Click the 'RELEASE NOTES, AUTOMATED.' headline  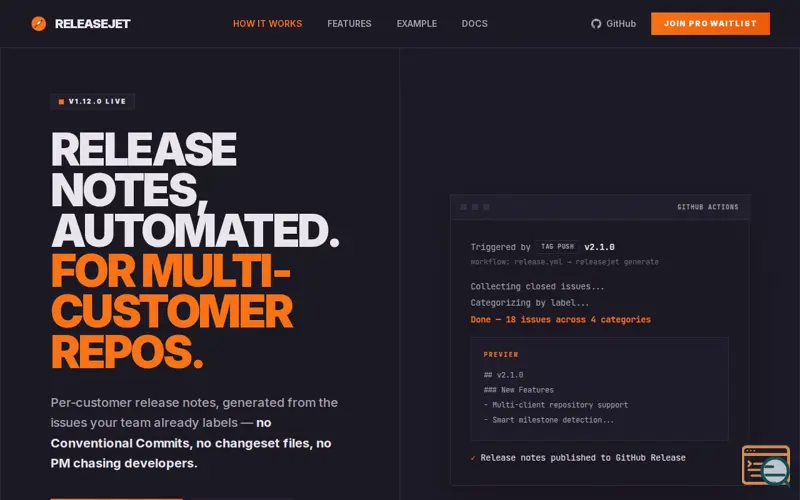(x=195, y=189)
